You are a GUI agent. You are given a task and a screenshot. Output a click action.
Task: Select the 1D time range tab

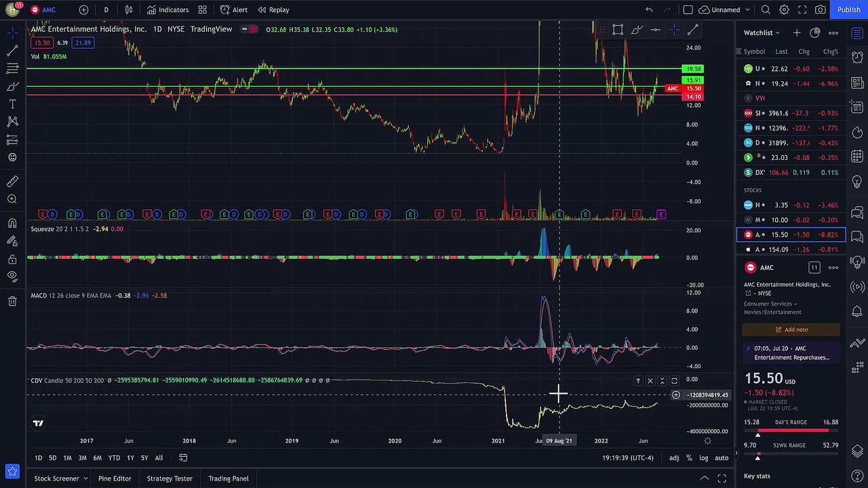coord(38,458)
